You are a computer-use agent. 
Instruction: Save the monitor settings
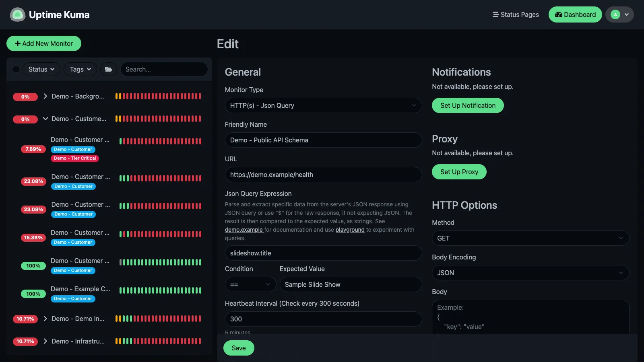coord(239,348)
